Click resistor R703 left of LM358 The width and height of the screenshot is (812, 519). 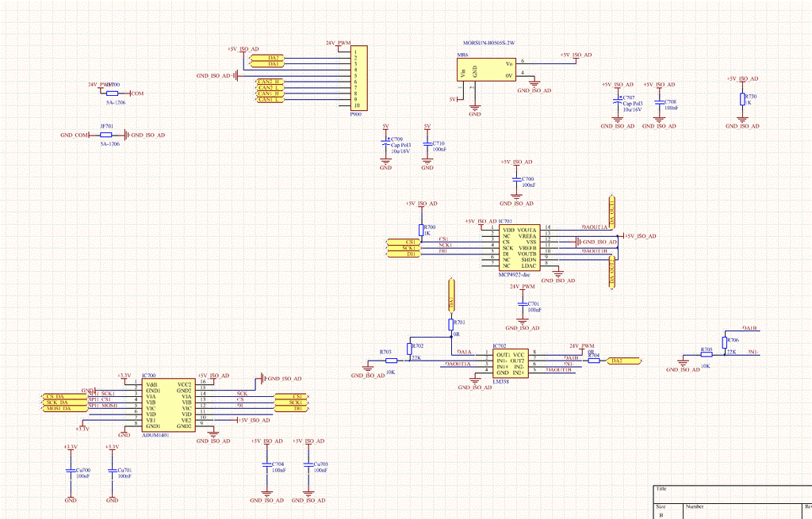[x=390, y=361]
